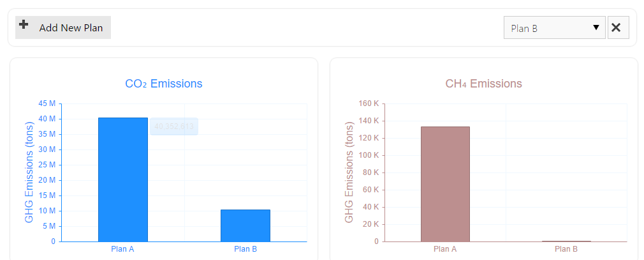The image size is (644, 260).
Task: Click the Plan B label under the CO₂ chart
Action: (x=245, y=249)
